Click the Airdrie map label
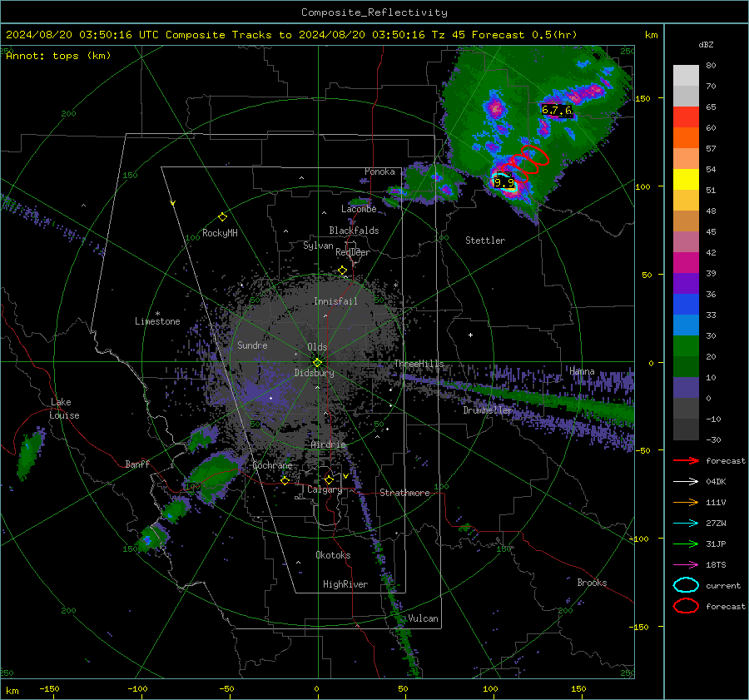This screenshot has width=749, height=700. point(328,444)
